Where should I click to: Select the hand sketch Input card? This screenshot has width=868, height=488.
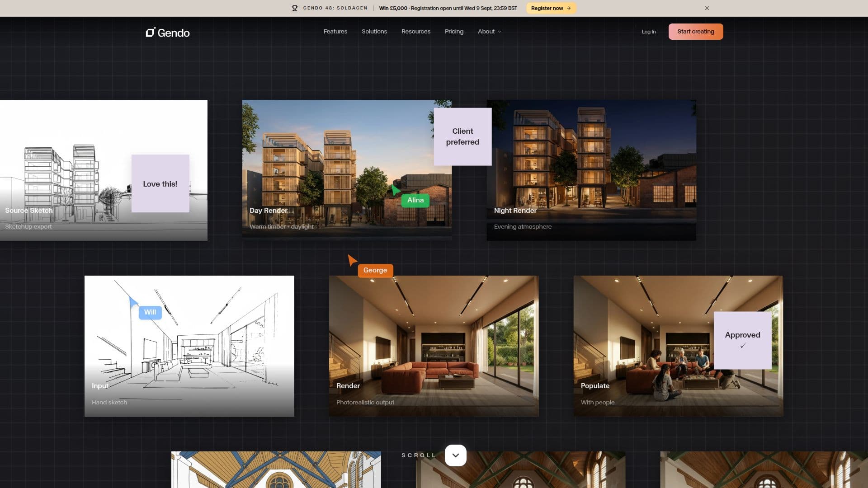pos(189,346)
